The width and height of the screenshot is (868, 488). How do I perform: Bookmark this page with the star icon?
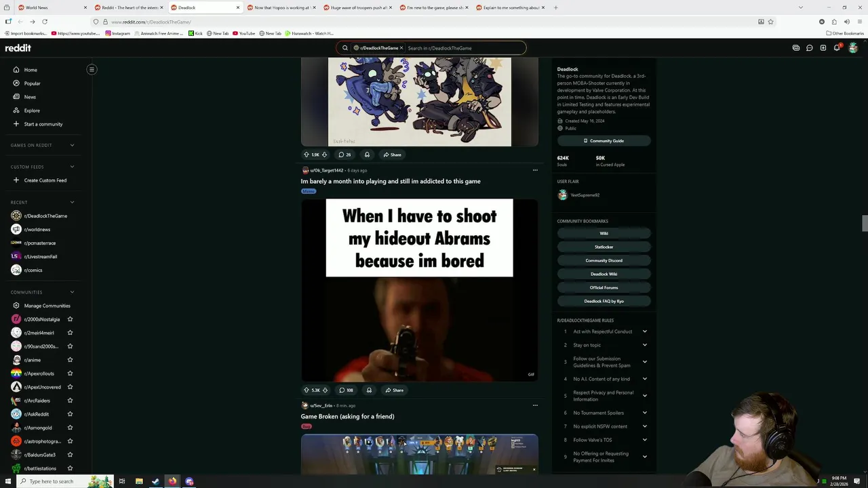(x=770, y=22)
